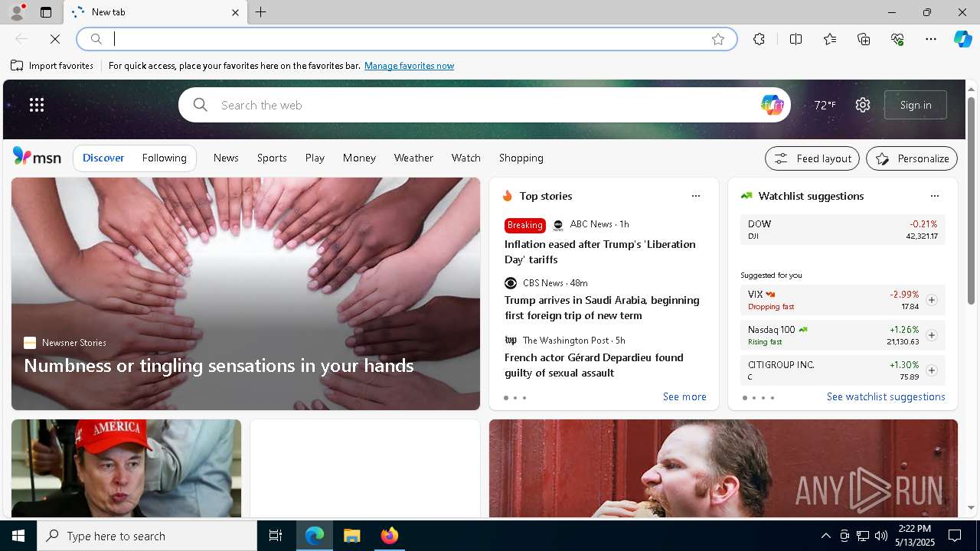The height and width of the screenshot is (551, 980).
Task: Open the Favorites hub icon
Action: 830,39
